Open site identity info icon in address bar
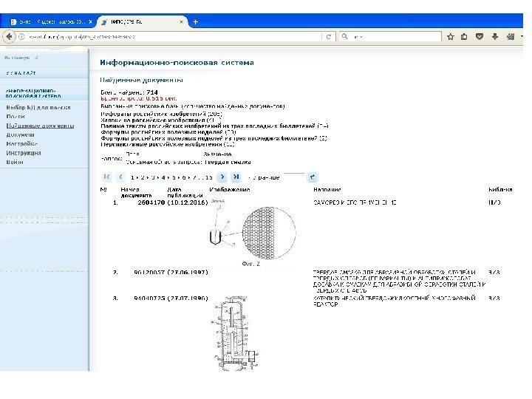Image resolution: width=532 pixels, height=399 pixels. (21, 37)
